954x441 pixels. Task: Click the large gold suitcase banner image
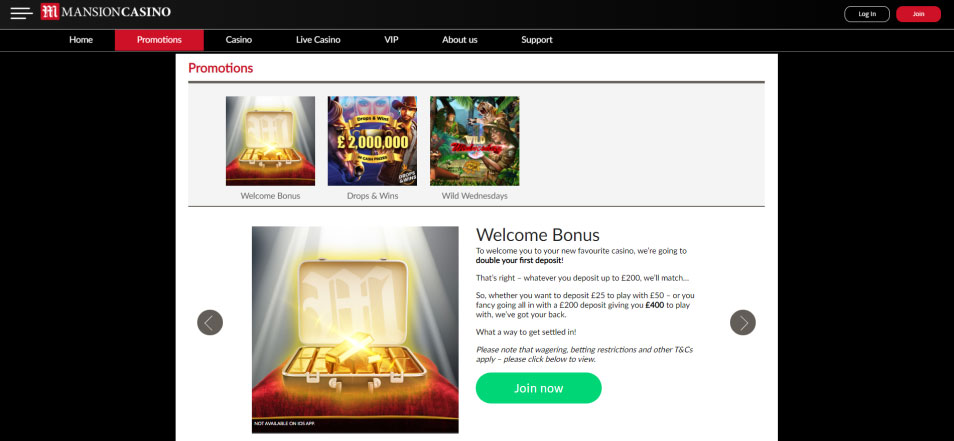[x=355, y=330]
